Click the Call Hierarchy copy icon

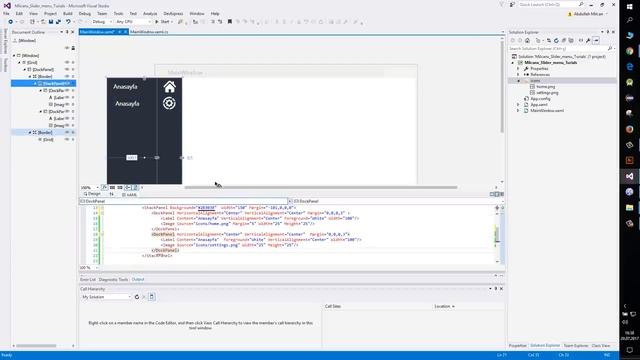(x=151, y=297)
